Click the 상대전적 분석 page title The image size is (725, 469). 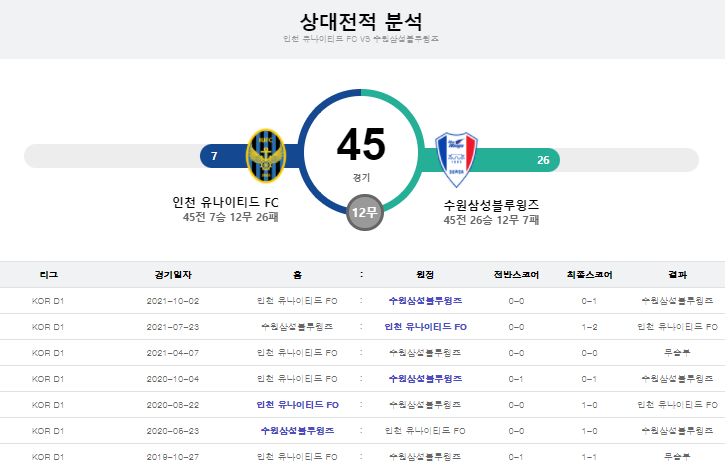[361, 21]
